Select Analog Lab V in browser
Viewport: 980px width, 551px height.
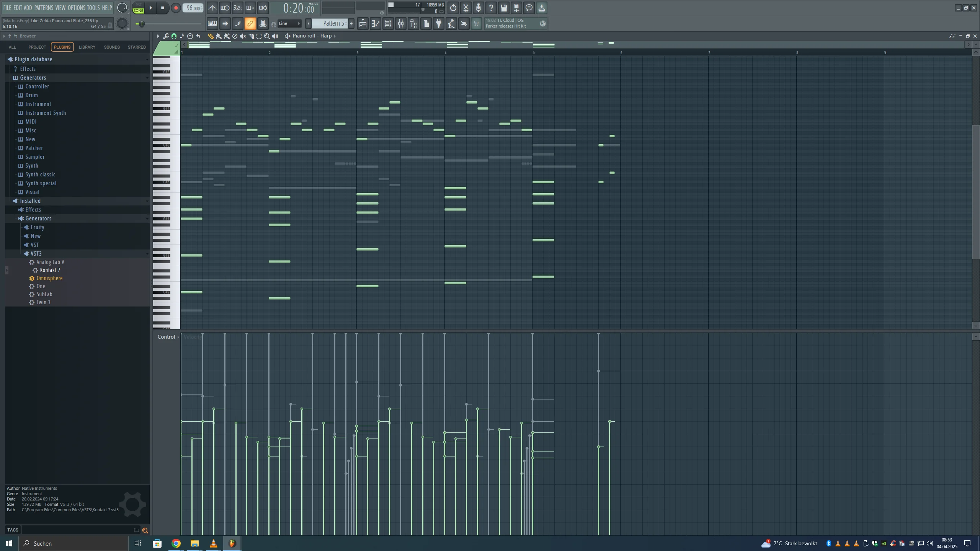50,262
